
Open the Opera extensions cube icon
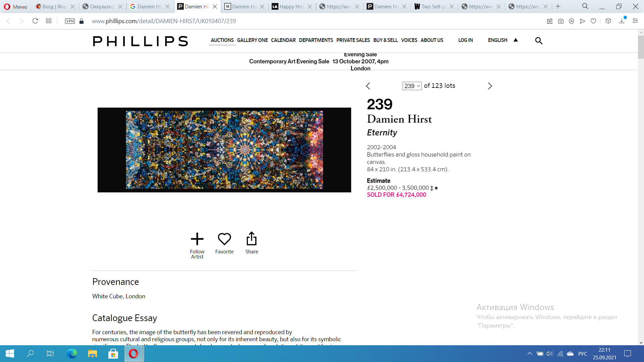pyautogui.click(x=608, y=21)
